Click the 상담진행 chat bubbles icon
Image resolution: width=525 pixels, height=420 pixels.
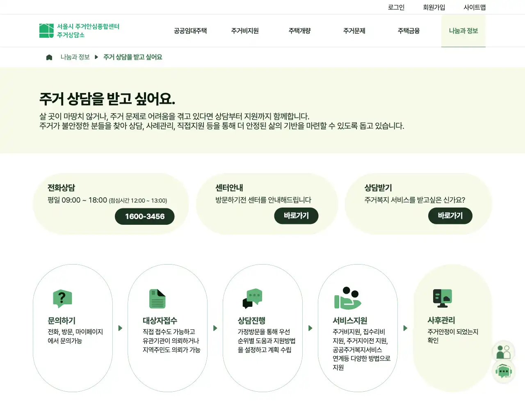pos(252,299)
